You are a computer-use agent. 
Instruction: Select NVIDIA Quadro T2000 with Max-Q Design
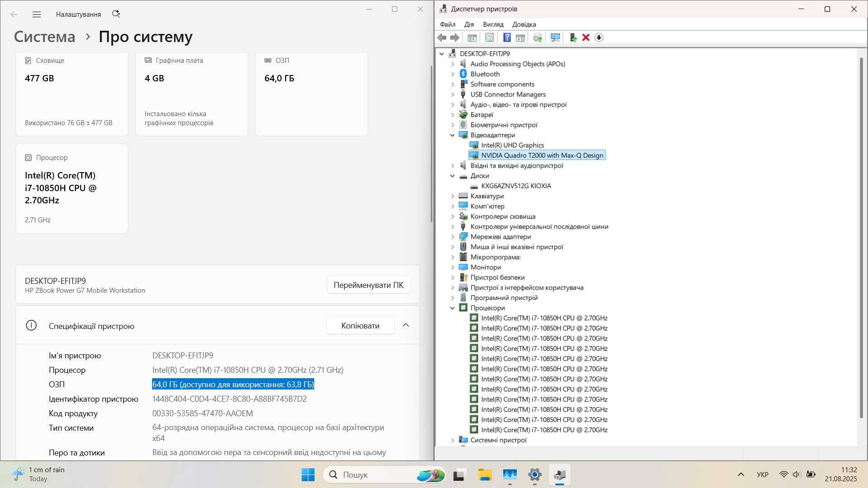pyautogui.click(x=542, y=155)
